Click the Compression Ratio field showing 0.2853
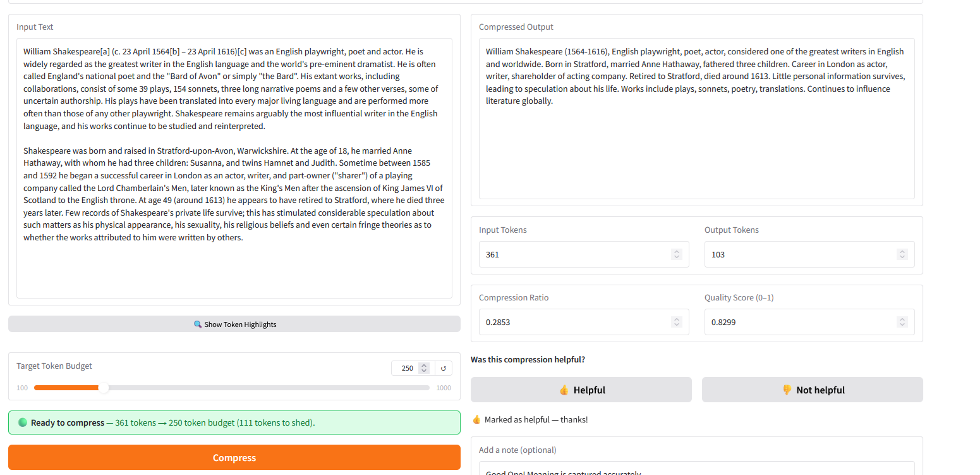The height and width of the screenshot is (475, 980). (584, 322)
